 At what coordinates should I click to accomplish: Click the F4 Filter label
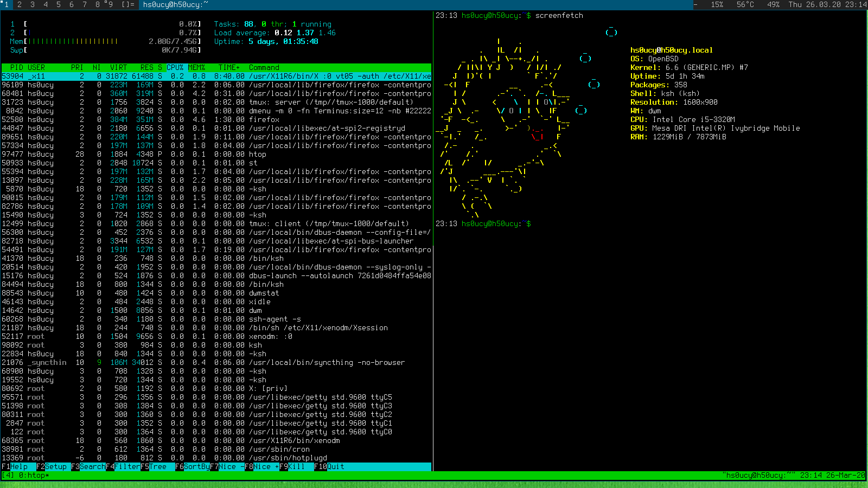coord(123,466)
